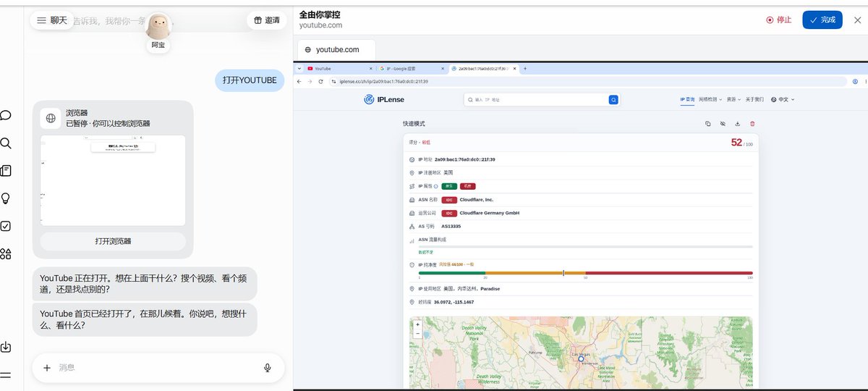
Task: Click the ASN 流量构成 progress bar
Action: (586, 246)
